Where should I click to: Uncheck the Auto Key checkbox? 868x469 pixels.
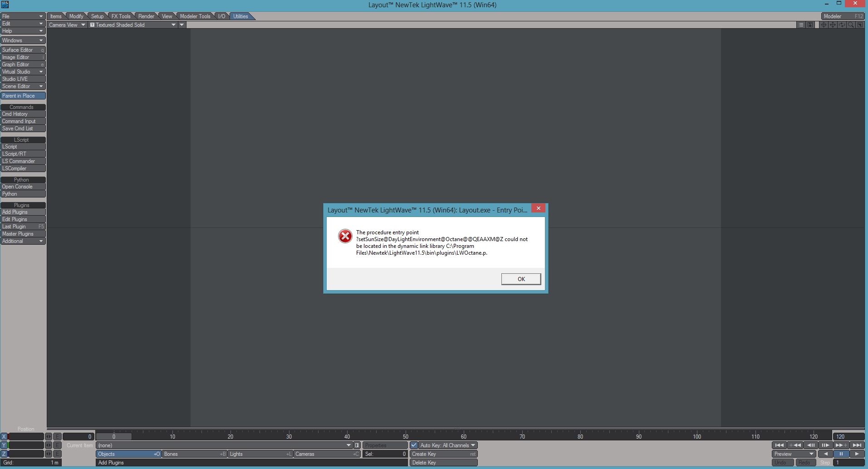414,445
